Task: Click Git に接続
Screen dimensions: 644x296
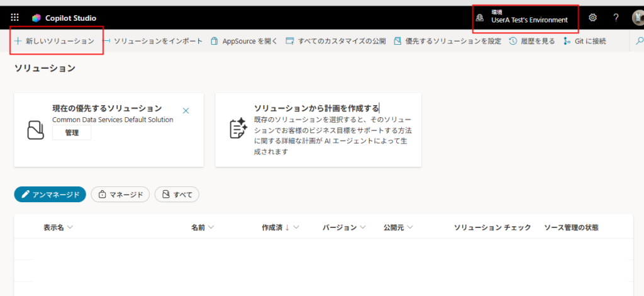Action: point(584,41)
